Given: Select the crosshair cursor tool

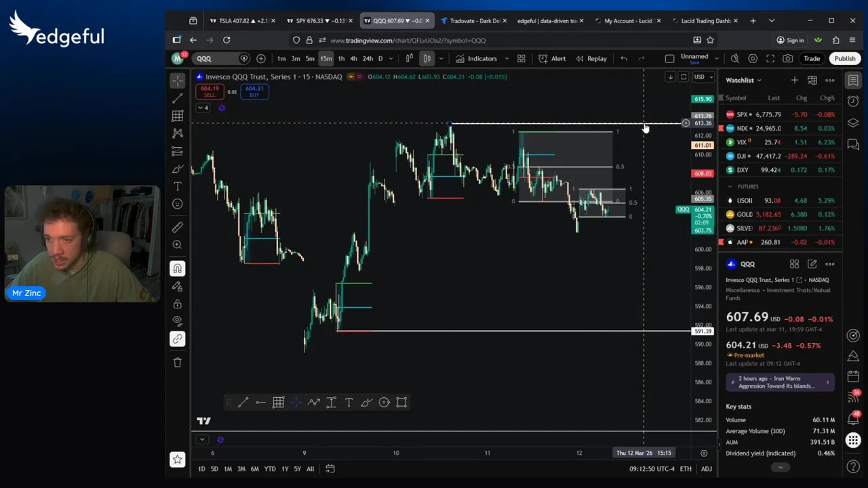Looking at the screenshot, I should click(x=178, y=81).
